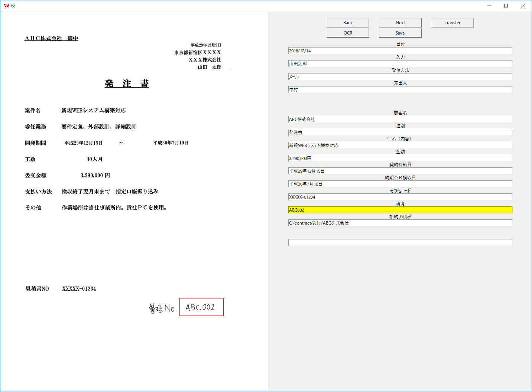Click the 受領方法 field showing メール

pos(400,77)
